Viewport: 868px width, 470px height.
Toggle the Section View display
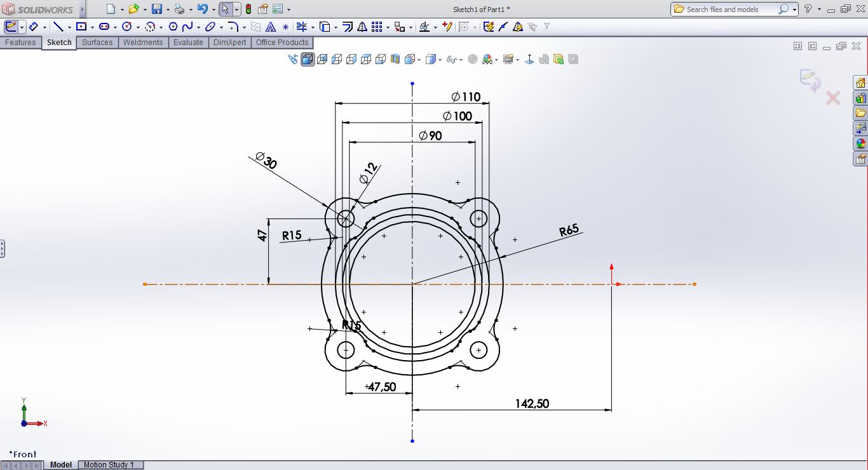[x=394, y=58]
